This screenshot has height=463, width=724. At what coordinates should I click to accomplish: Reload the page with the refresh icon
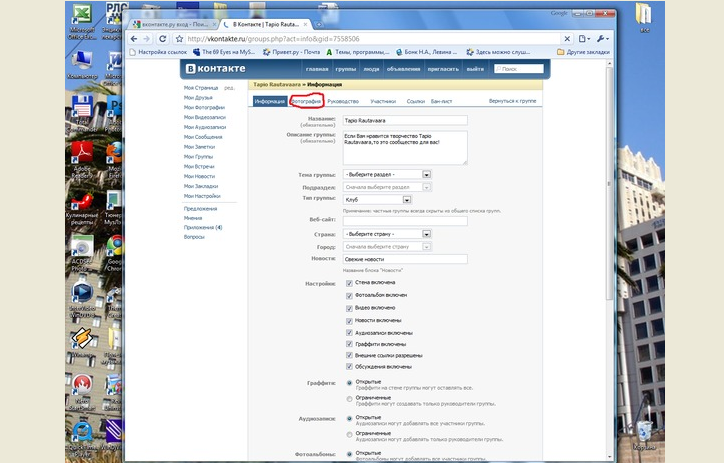[163, 39]
